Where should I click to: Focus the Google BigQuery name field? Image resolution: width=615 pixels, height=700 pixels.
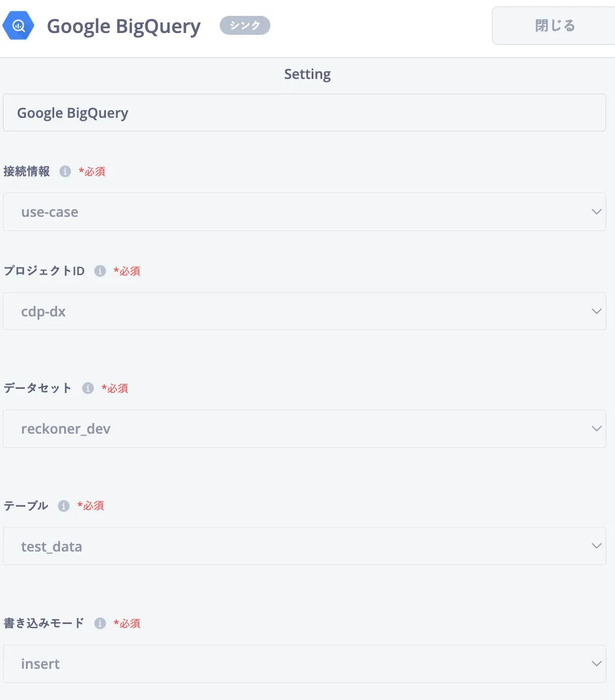(x=304, y=113)
